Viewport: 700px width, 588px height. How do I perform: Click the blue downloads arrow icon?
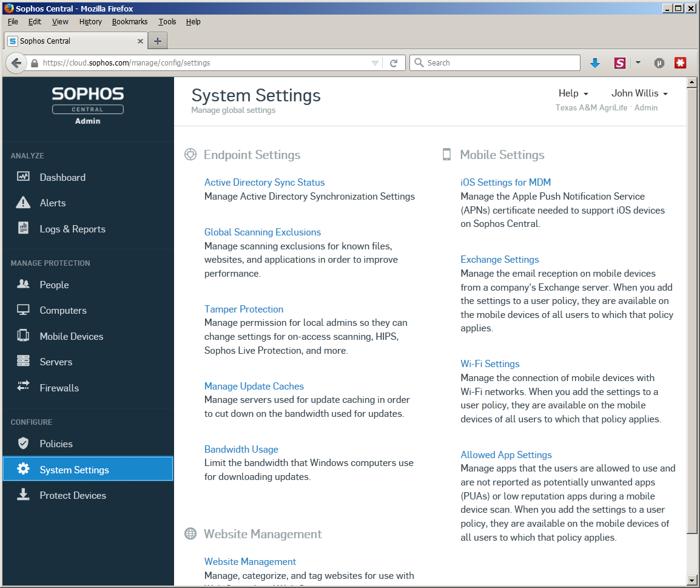pyautogui.click(x=594, y=63)
